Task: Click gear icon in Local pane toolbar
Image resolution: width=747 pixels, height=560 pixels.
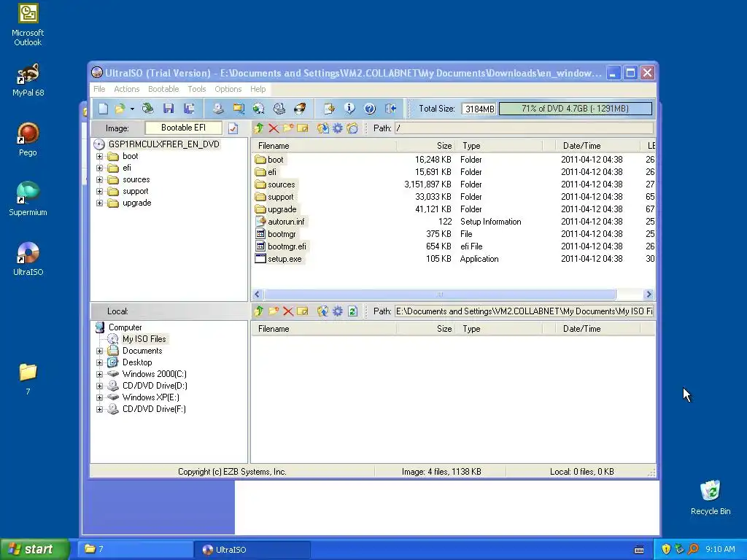Action: click(x=338, y=311)
